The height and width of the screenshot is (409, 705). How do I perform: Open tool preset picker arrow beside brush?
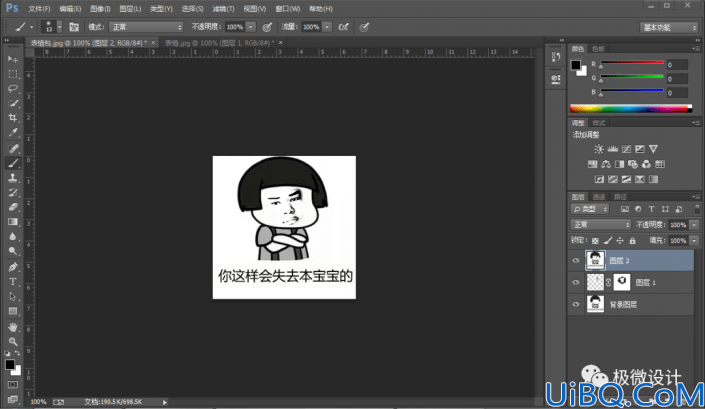31,27
